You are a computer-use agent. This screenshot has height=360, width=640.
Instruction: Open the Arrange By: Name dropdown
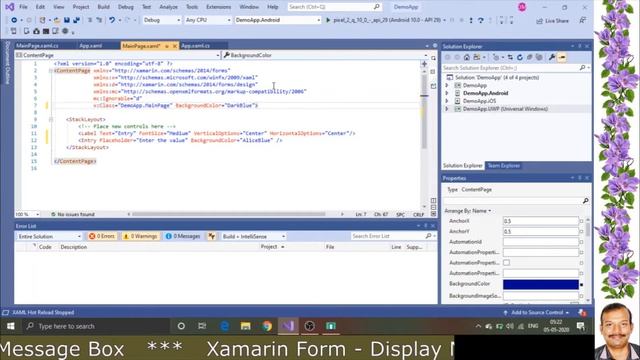[468, 211]
